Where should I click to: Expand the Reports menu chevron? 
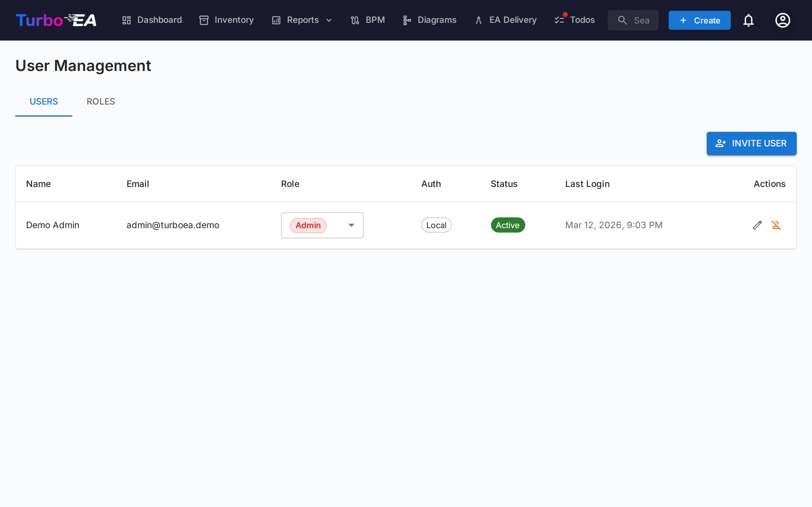pyautogui.click(x=329, y=20)
